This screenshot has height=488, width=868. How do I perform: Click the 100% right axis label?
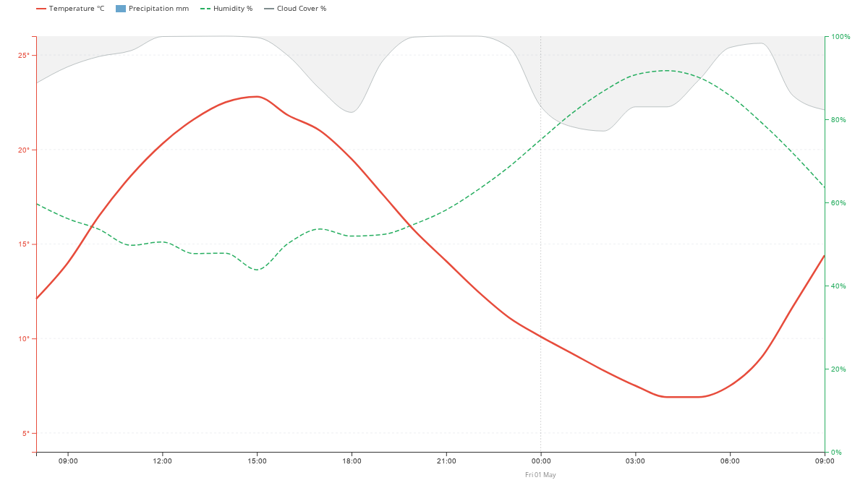(840, 36)
